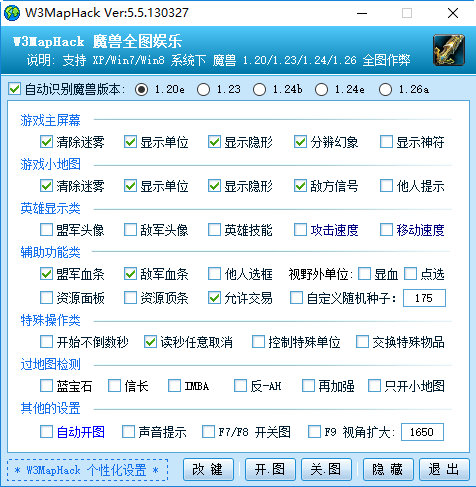The width and height of the screenshot is (476, 487).
Task: Check the 盟军头像 option
Action: (46, 230)
